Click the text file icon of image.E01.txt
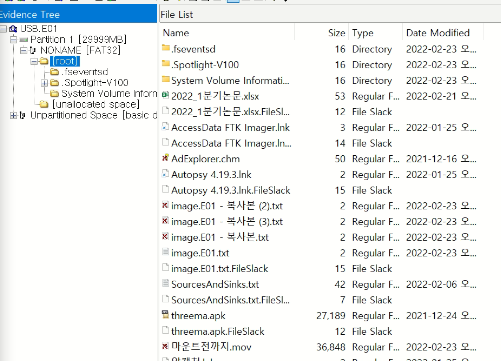Image resolution: width=501 pixels, height=361 pixels. click(165, 252)
